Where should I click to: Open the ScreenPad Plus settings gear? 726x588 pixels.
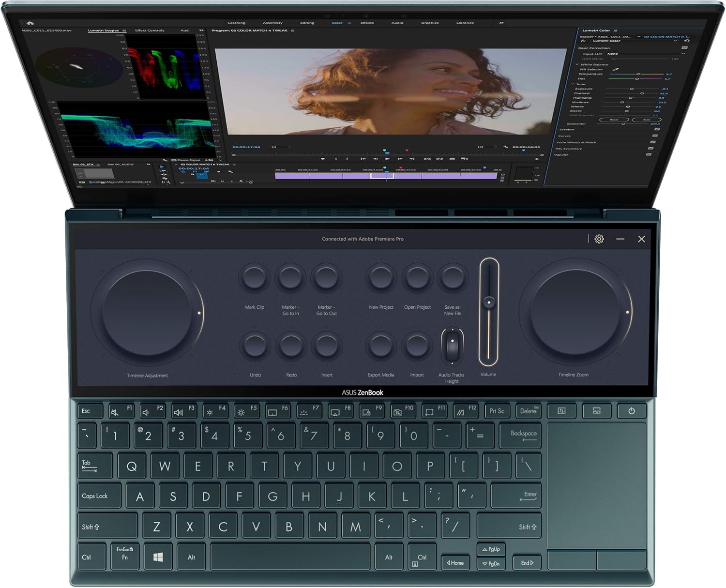tap(599, 239)
